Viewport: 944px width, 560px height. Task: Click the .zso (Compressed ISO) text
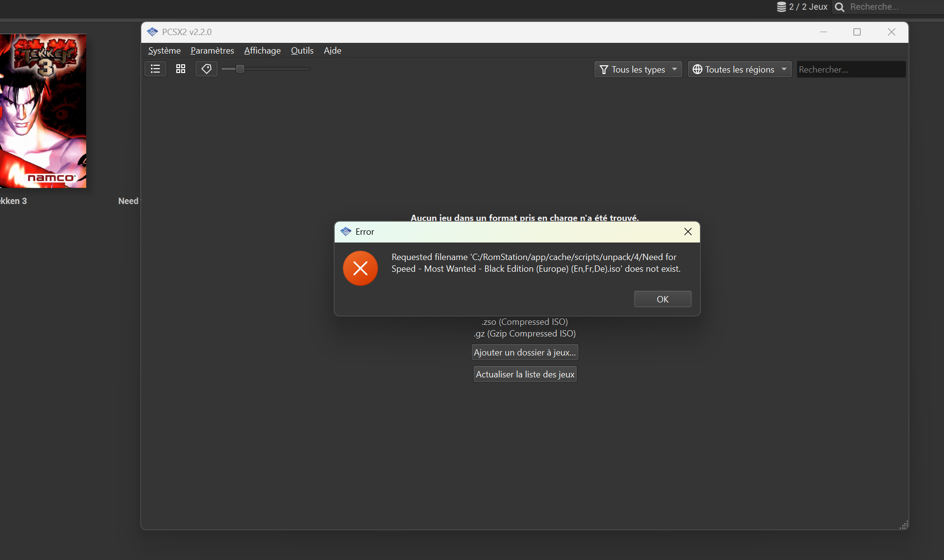525,322
